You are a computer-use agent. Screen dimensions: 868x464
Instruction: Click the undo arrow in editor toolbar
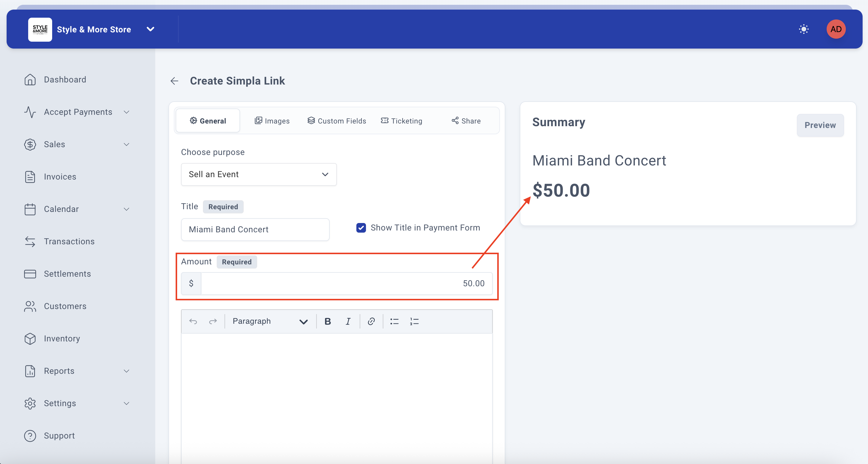[193, 321]
